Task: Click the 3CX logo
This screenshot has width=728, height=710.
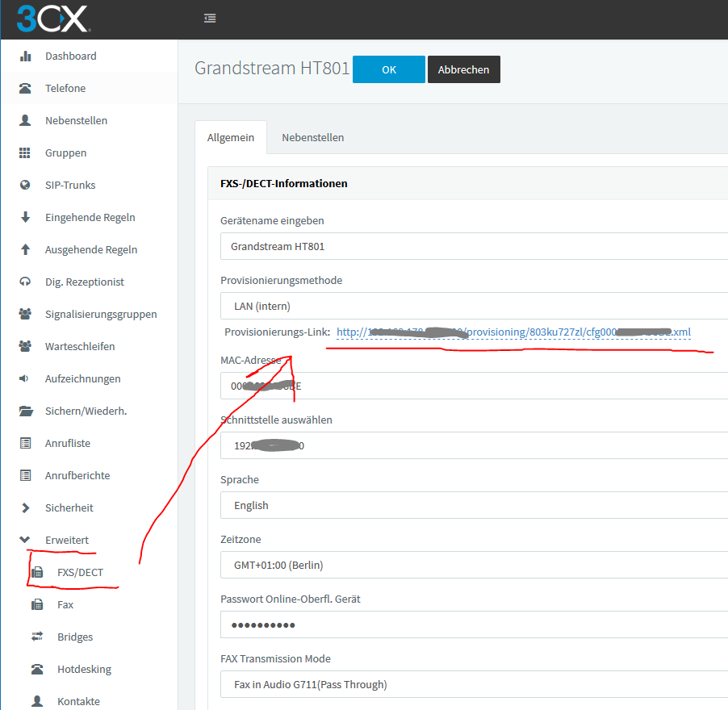Action: point(53,19)
